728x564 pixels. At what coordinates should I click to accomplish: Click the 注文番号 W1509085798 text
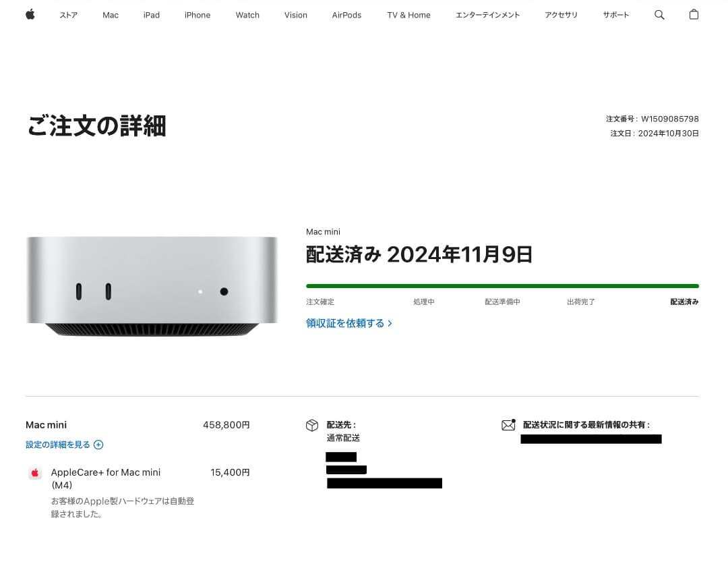pos(652,119)
